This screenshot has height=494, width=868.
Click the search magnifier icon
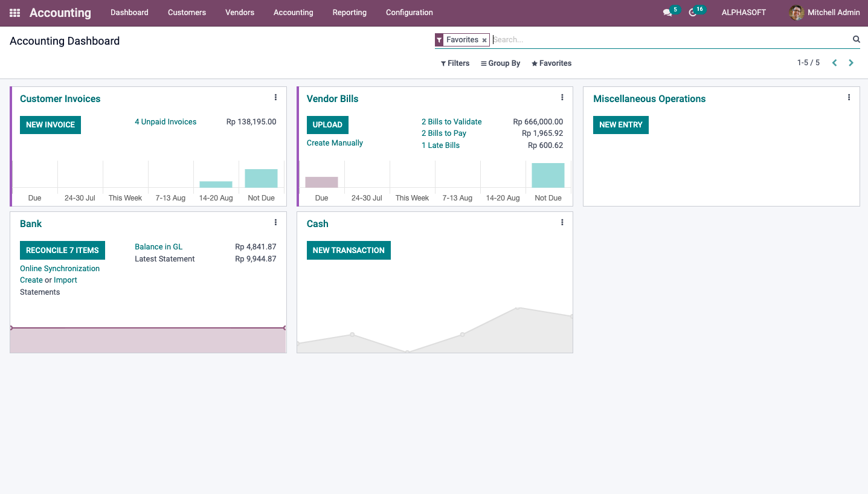tap(856, 39)
